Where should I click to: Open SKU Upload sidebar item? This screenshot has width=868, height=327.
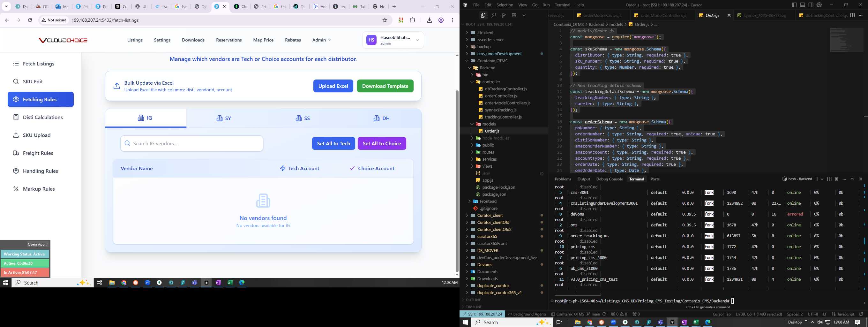pos(41,135)
